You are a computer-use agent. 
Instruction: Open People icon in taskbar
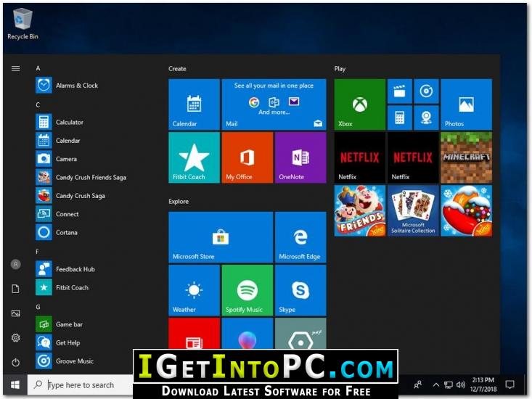click(x=418, y=384)
